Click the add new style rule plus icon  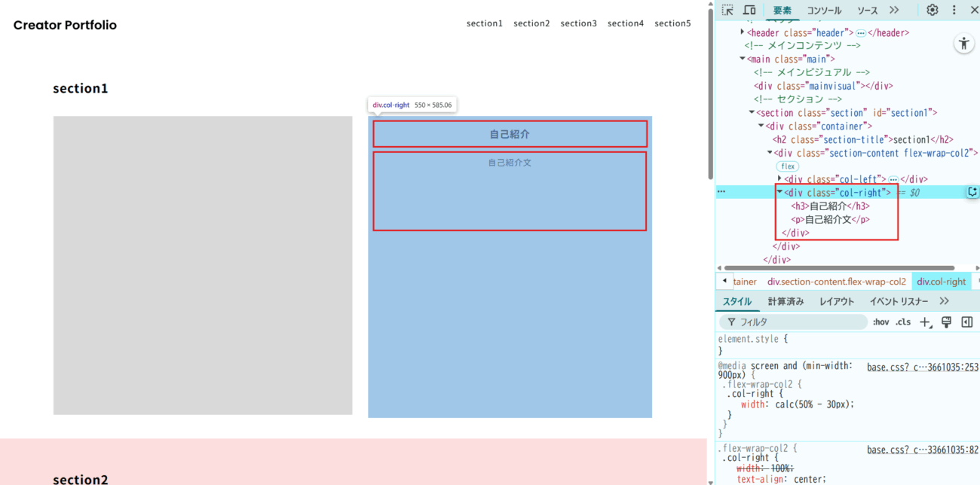(x=926, y=322)
